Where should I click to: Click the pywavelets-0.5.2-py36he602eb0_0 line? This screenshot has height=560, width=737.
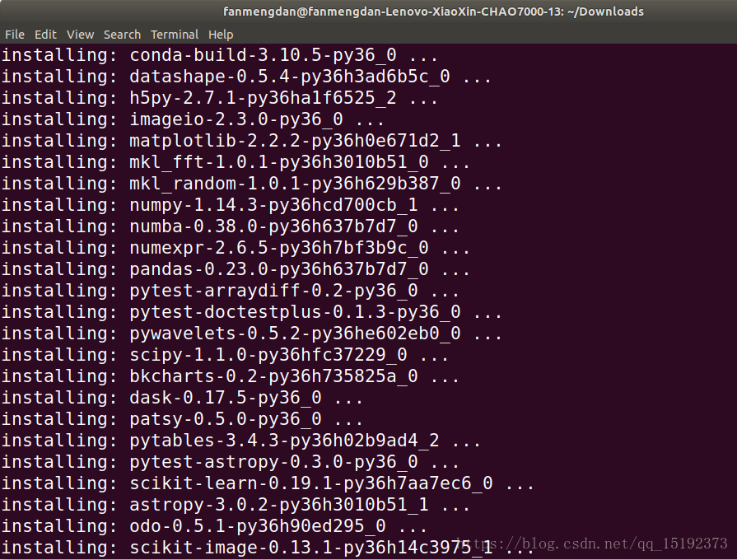pyautogui.click(x=251, y=334)
